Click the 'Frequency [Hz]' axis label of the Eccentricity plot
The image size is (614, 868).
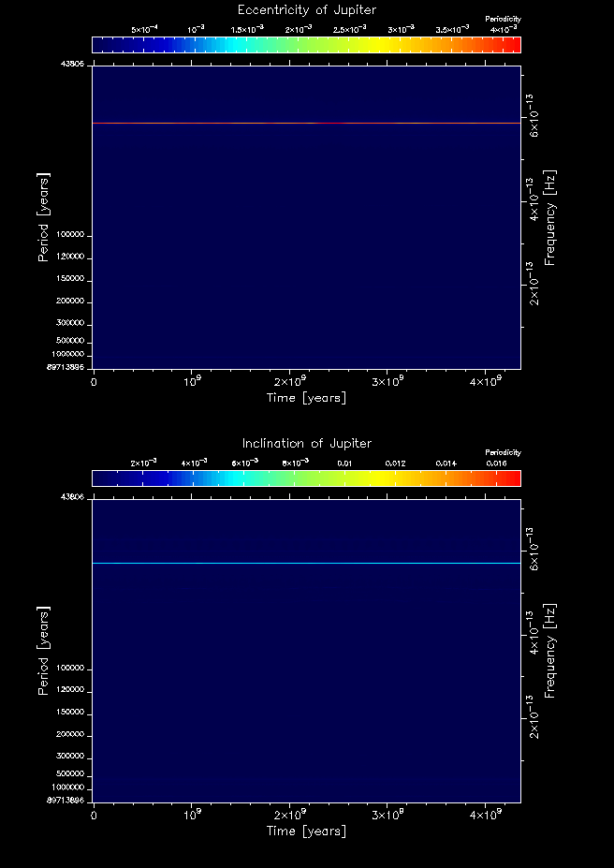click(x=550, y=216)
